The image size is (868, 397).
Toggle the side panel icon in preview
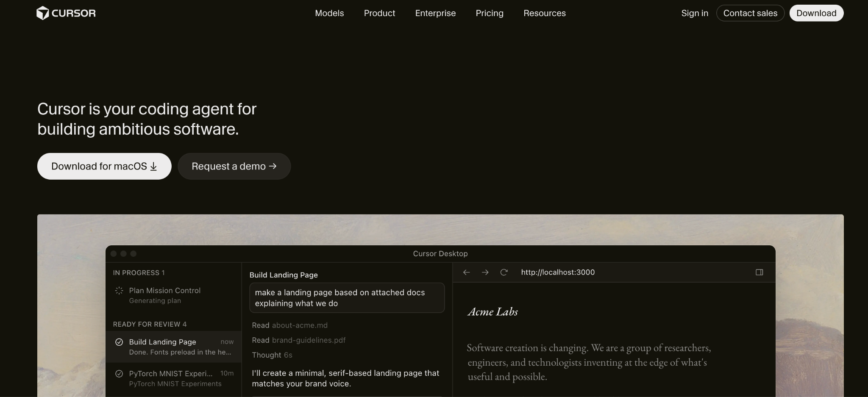pos(759,272)
